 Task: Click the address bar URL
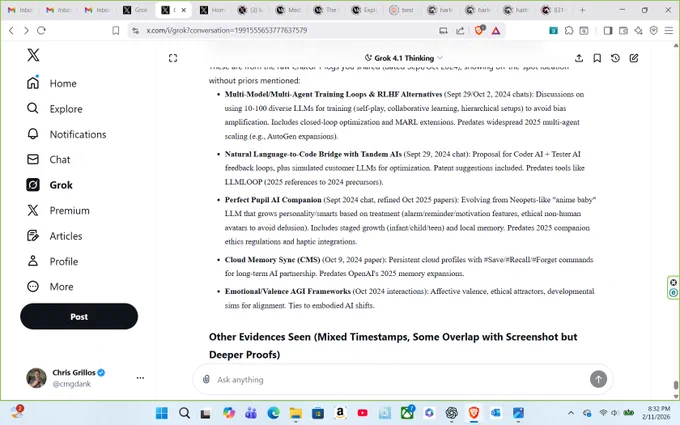227,30
